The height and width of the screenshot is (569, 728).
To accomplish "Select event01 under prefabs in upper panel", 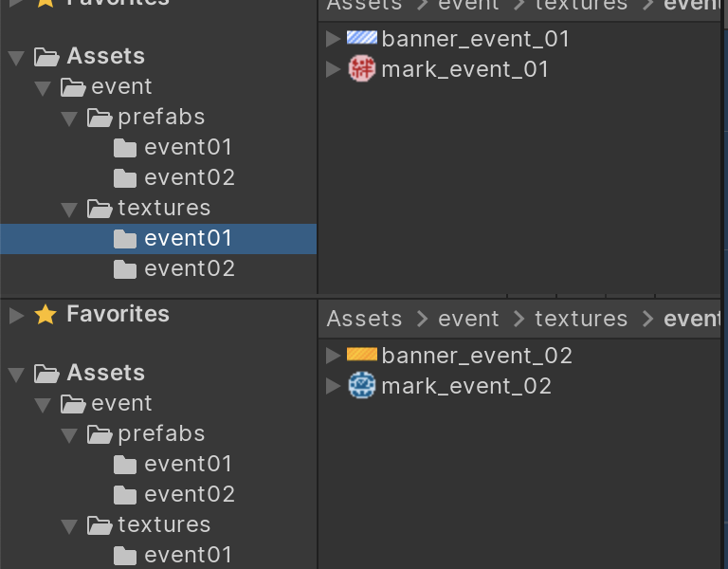I will (189, 147).
